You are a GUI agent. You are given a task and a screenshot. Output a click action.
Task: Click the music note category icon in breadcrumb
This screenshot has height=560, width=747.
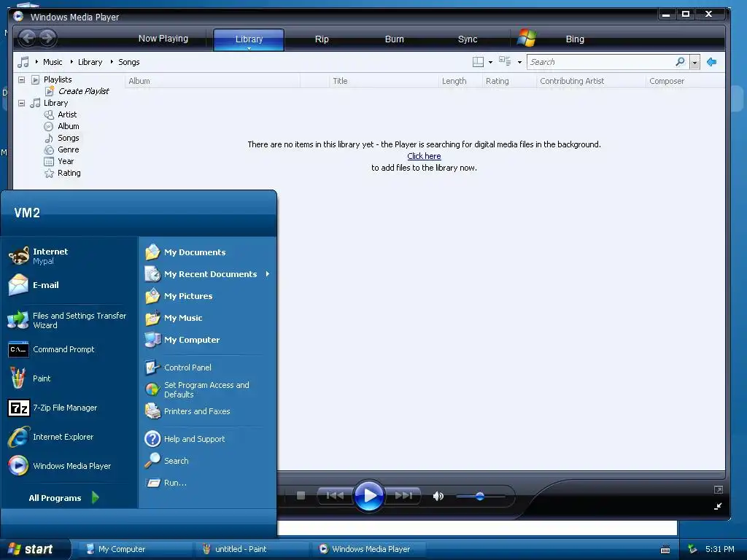point(23,62)
